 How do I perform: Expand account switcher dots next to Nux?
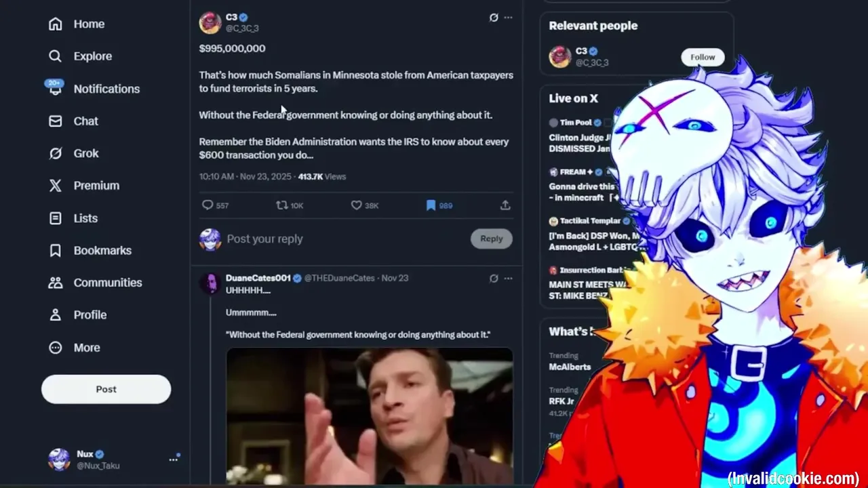[x=174, y=459]
